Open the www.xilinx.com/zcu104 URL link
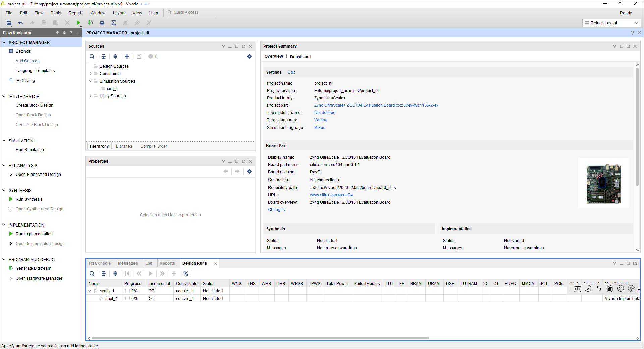Screen dimensions: 644x349 (x=331, y=195)
